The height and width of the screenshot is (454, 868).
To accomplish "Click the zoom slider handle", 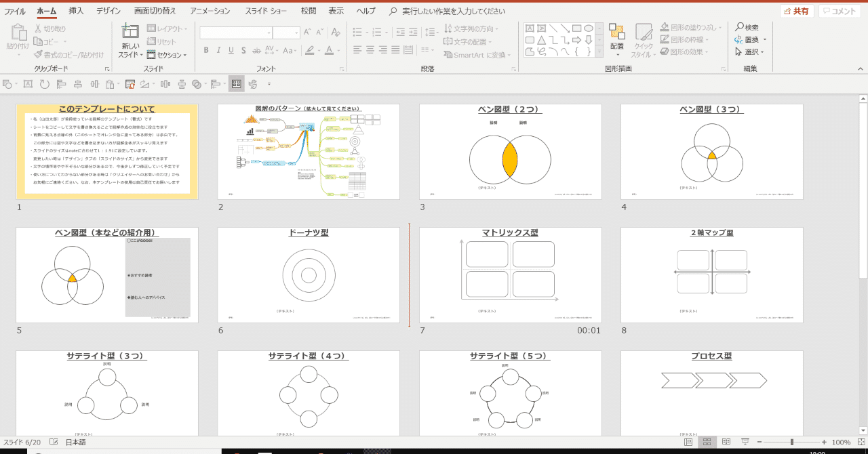I will click(791, 442).
